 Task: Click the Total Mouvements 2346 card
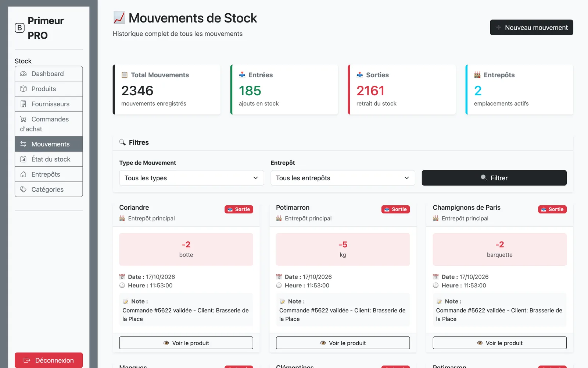tap(167, 89)
